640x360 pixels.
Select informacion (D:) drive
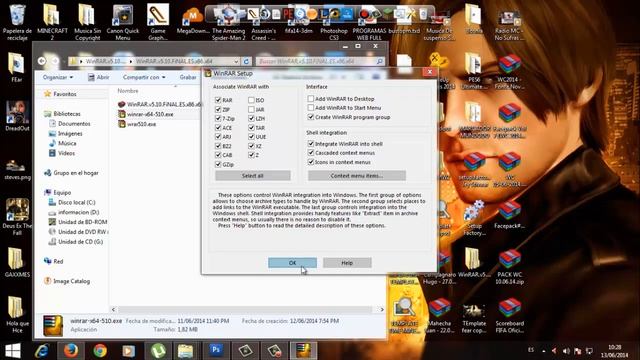pyautogui.click(x=78, y=212)
